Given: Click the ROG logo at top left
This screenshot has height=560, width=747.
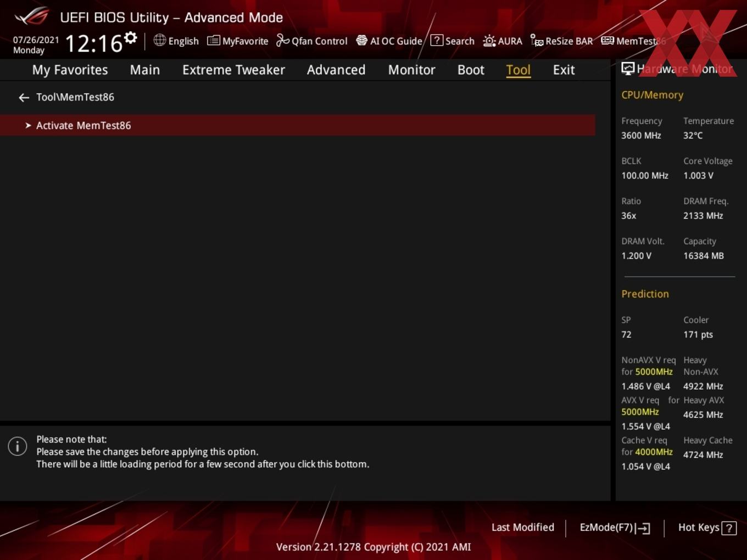Looking at the screenshot, I should (32, 16).
